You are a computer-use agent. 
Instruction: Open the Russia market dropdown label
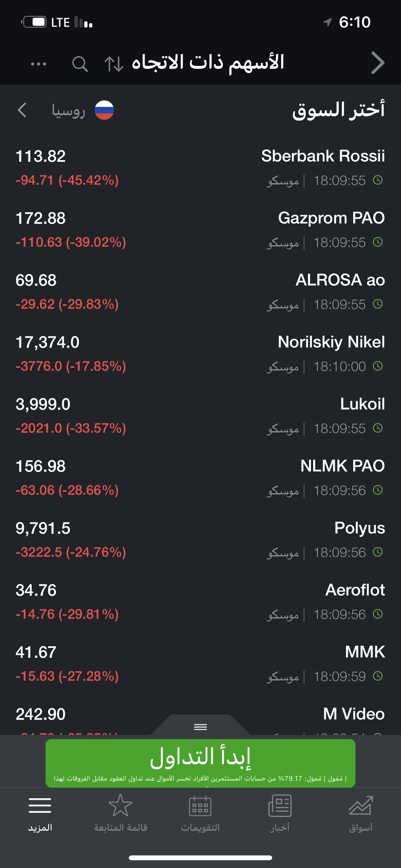pyautogui.click(x=68, y=110)
